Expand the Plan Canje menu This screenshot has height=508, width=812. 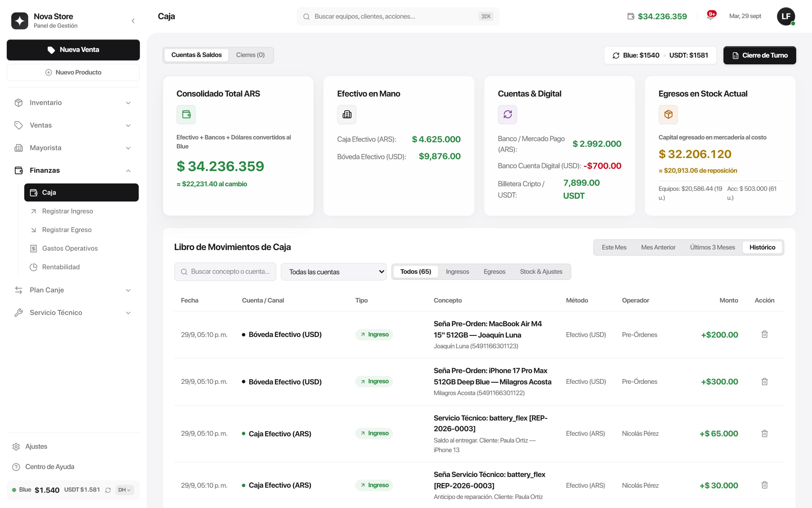73,290
